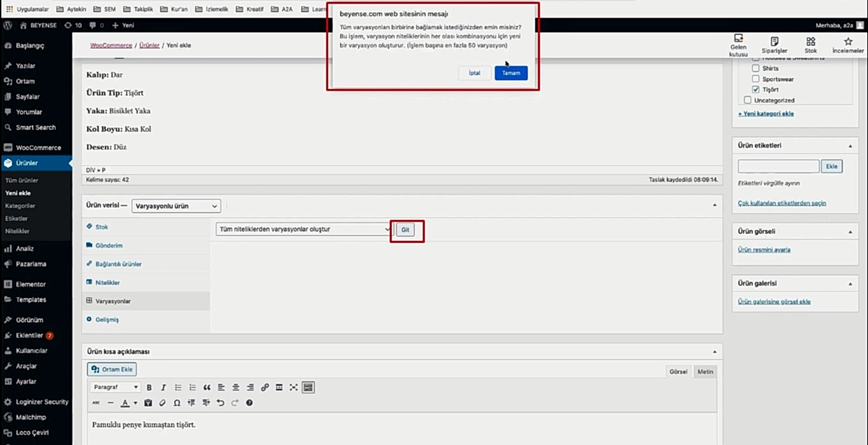868x445 pixels.
Task: Open WooCommerce in the sidebar menu
Action: coord(36,147)
